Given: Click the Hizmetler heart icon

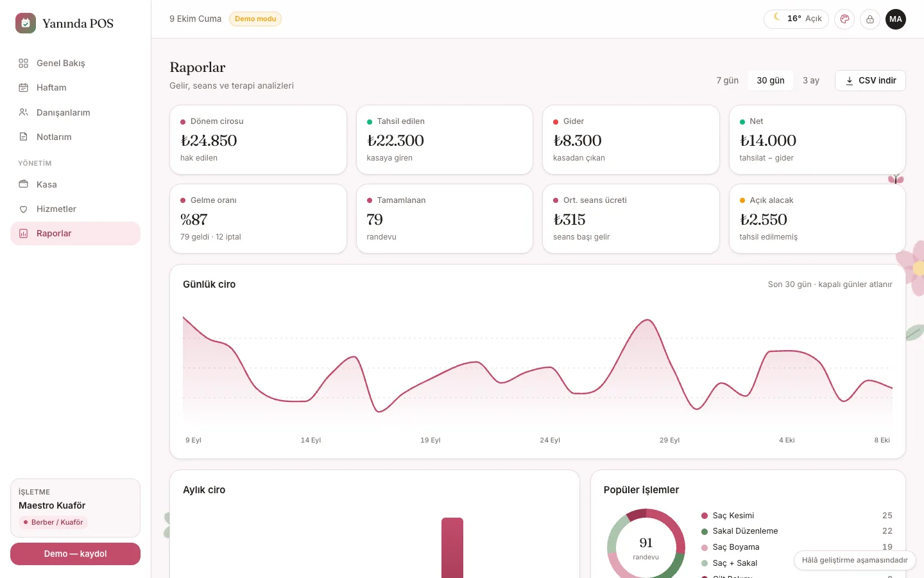Looking at the screenshot, I should coord(24,209).
